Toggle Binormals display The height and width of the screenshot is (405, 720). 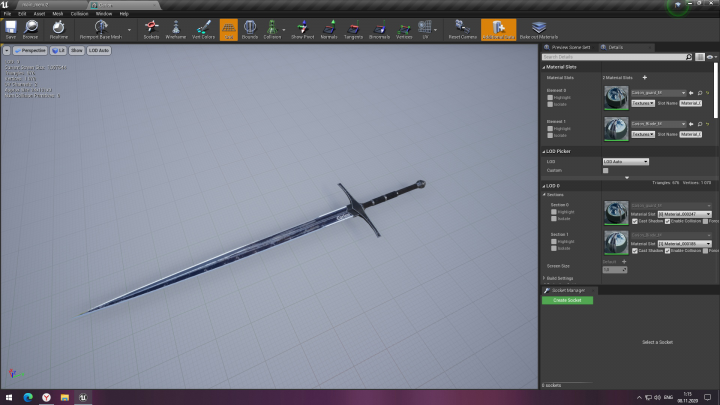pos(379,30)
